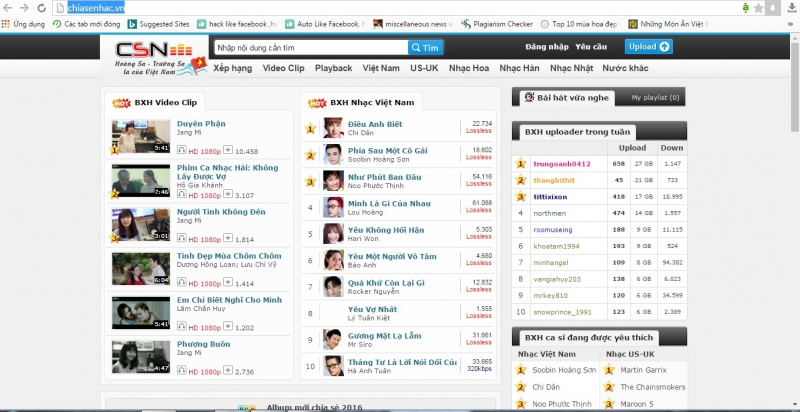This screenshot has width=800, height=412.
Task: Click the page vertical scrollbar
Action: (x=795, y=82)
